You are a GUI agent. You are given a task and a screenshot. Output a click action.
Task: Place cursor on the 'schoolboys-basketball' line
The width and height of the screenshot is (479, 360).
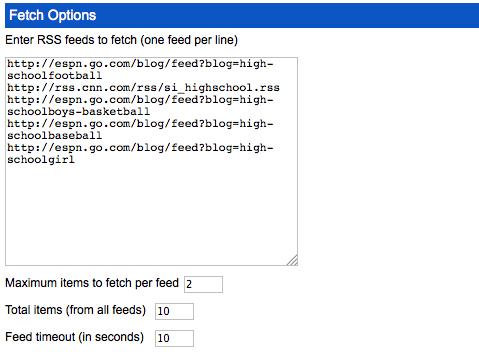click(78, 112)
